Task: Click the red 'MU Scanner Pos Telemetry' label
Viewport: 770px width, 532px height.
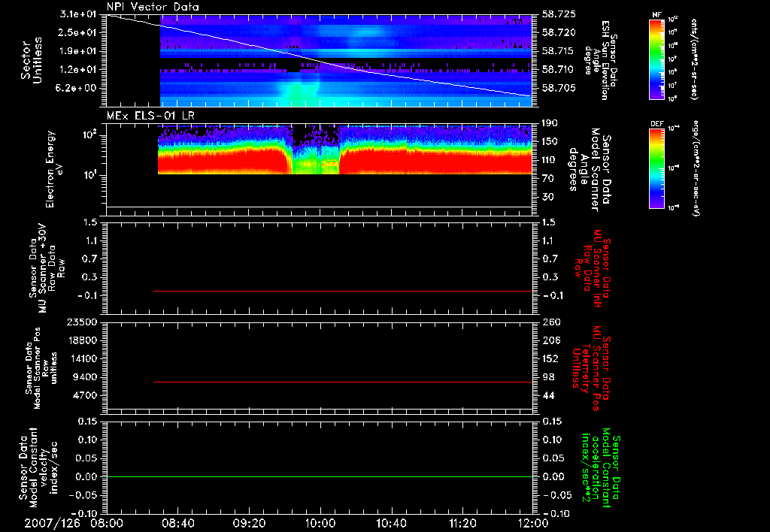Action: [591, 367]
